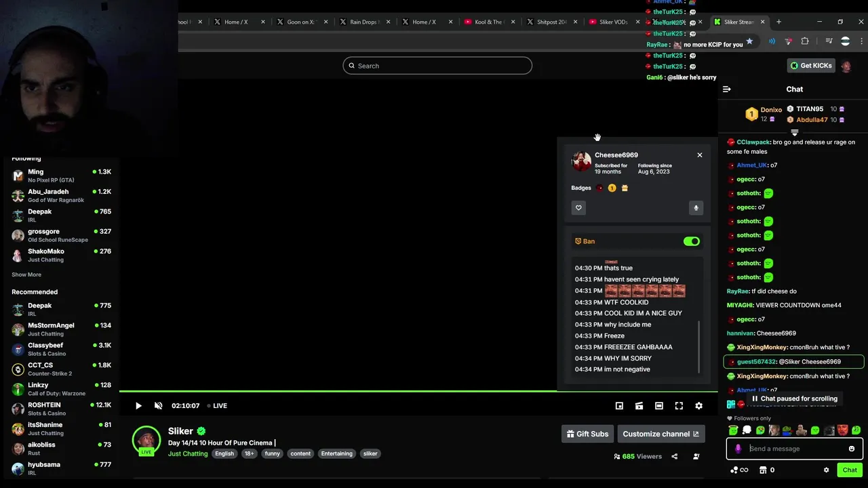The width and height of the screenshot is (868, 488).
Task: Expand leaderboard under Donixo gifters
Action: click(x=795, y=133)
